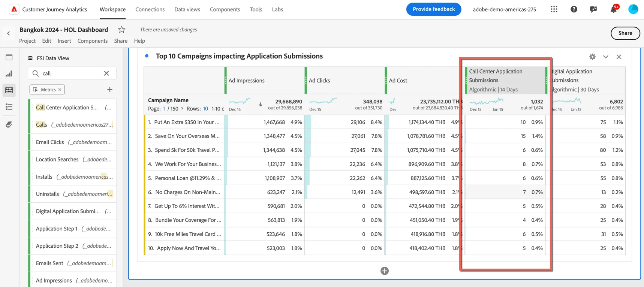This screenshot has width=644, height=287.
Task: Go to next page of campaigns
Action: (x=182, y=109)
